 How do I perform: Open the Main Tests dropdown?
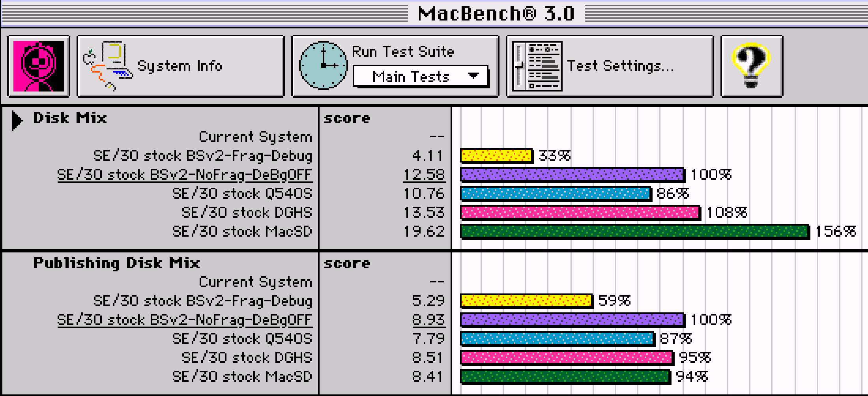tap(421, 77)
